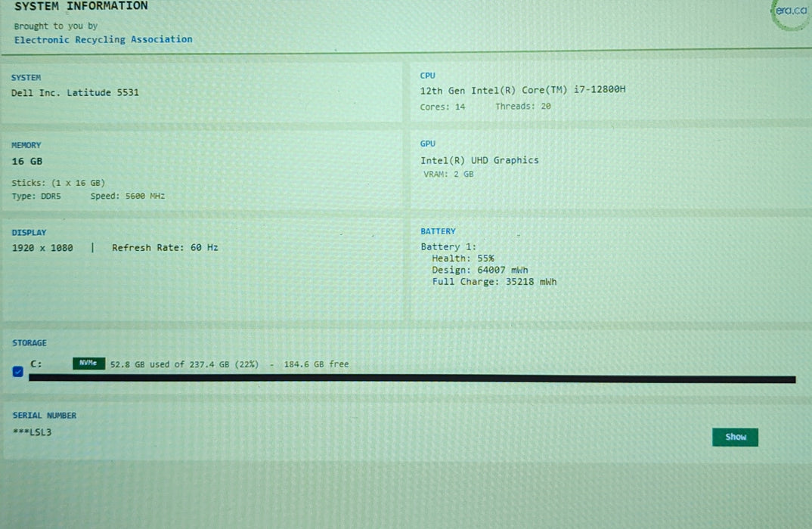Click the SERIAL NUMBER section heading

pos(45,416)
